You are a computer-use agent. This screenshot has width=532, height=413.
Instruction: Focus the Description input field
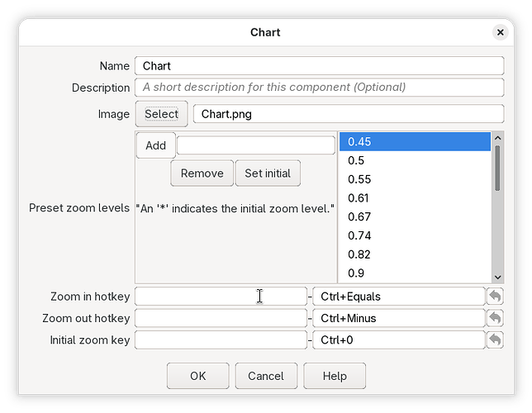coord(319,88)
